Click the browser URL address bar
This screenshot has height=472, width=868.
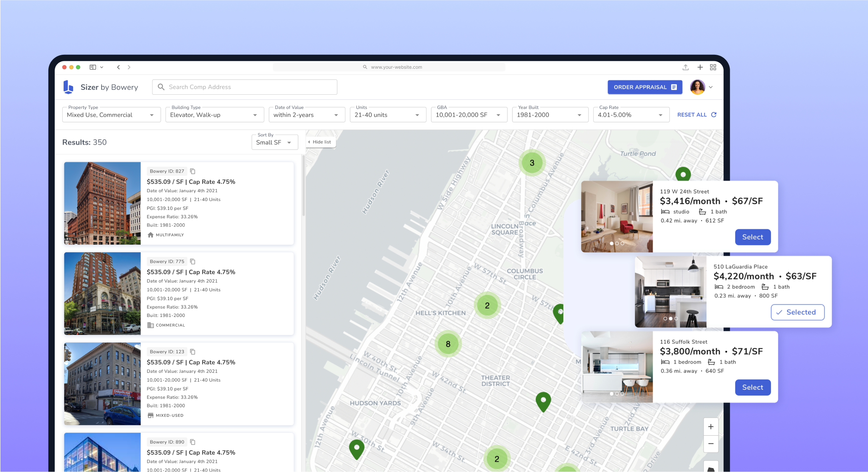[x=389, y=67]
